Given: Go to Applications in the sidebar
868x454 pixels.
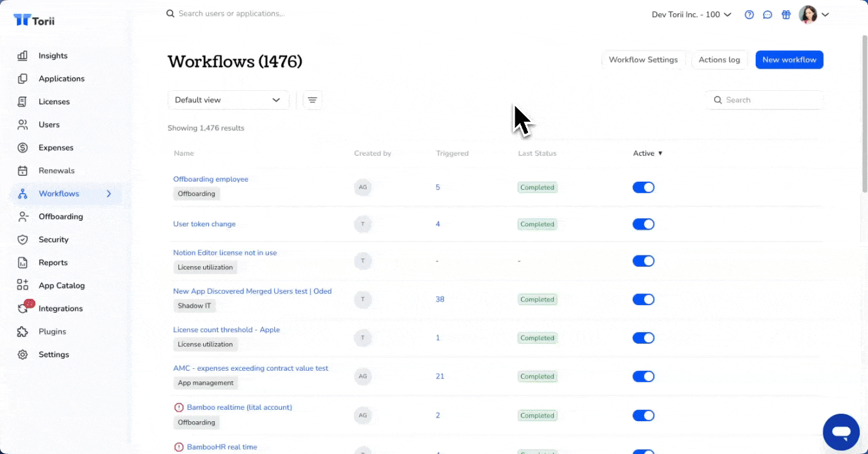Looking at the screenshot, I should coord(61,79).
